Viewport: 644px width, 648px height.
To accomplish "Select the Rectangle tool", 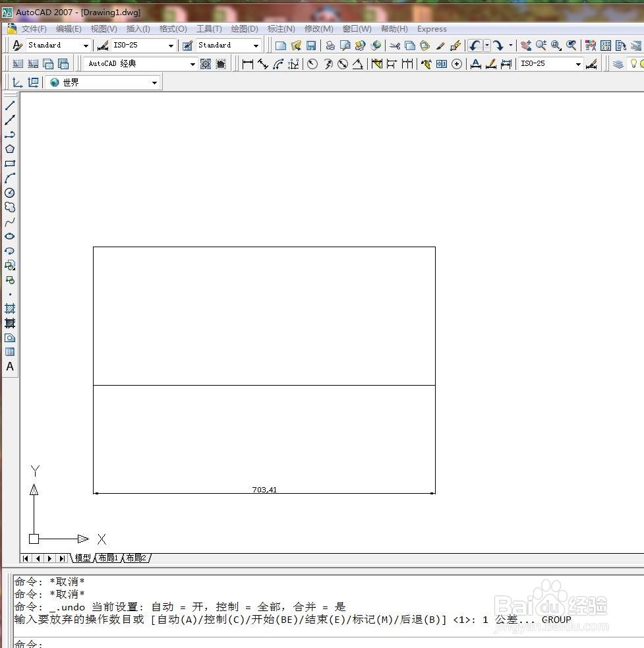I will [10, 163].
